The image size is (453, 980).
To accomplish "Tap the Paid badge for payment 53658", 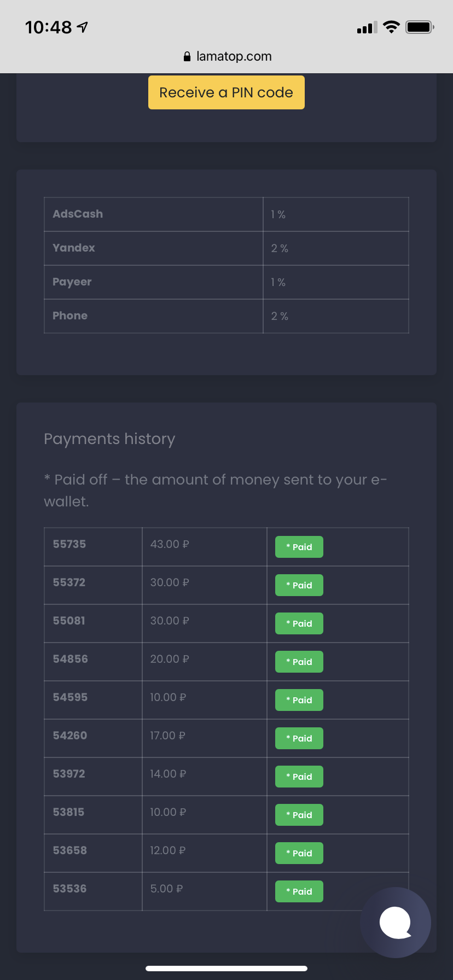I will 299,853.
